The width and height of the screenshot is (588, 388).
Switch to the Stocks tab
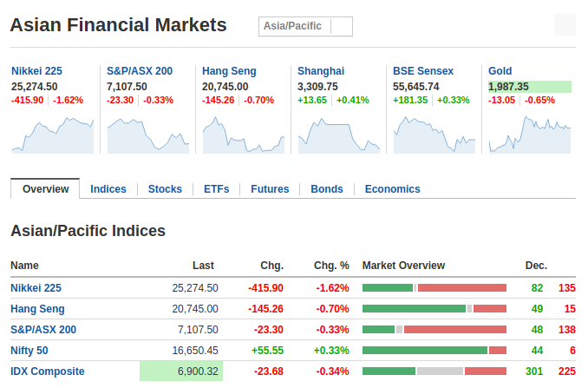pyautogui.click(x=165, y=188)
